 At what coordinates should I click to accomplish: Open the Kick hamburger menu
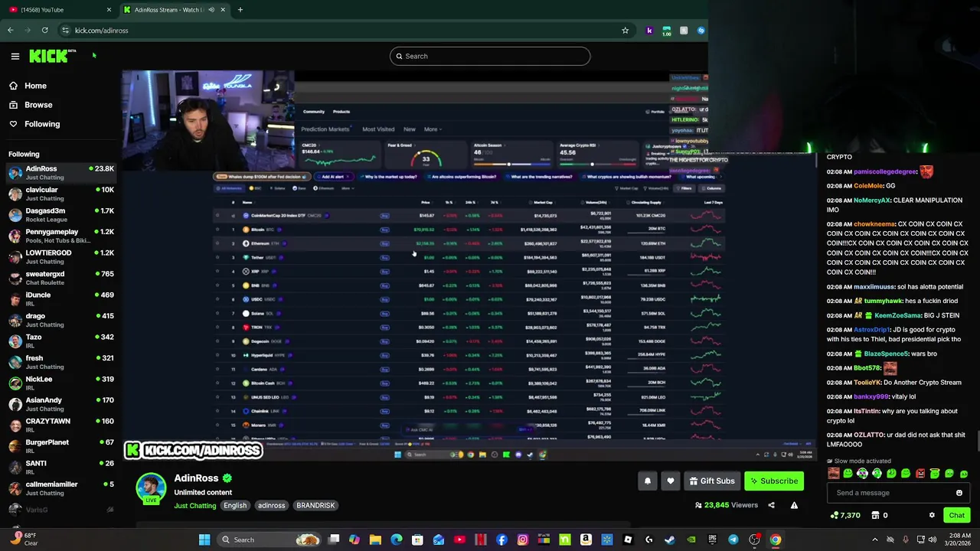click(x=15, y=56)
